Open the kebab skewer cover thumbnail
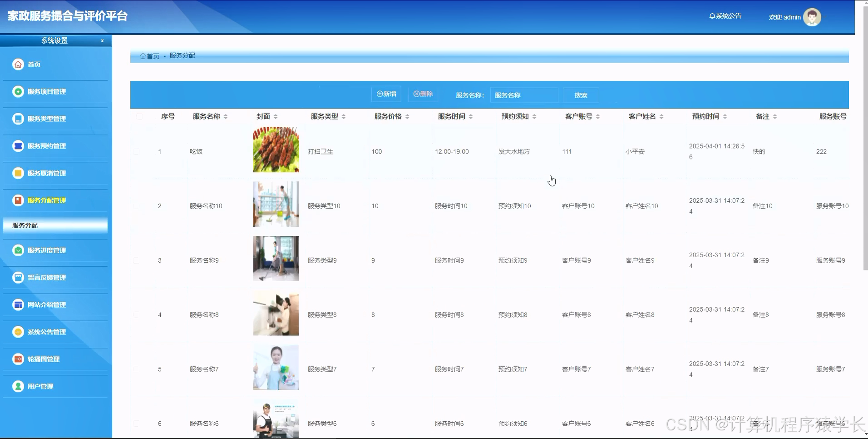Viewport: 868px width, 439px height. [x=276, y=150]
